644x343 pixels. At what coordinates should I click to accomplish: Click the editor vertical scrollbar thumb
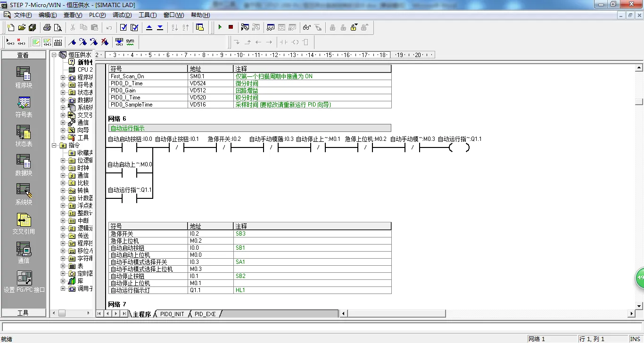coord(639,101)
